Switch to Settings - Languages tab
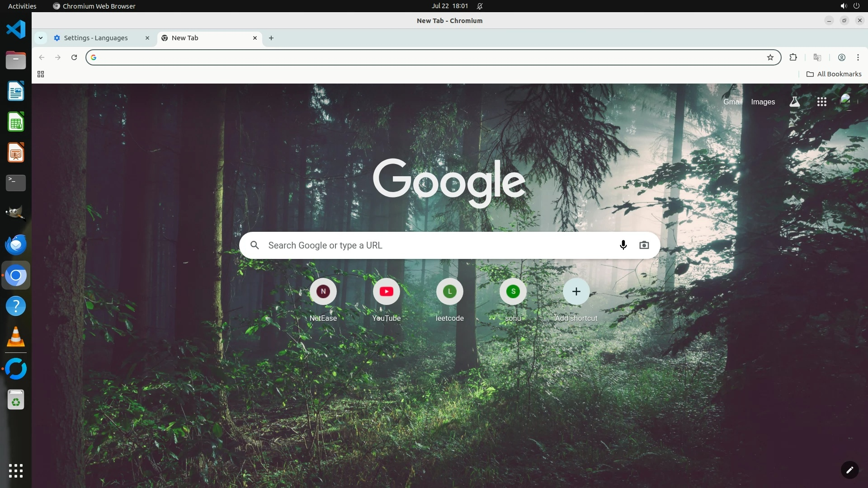The width and height of the screenshot is (868, 488). [x=96, y=38]
